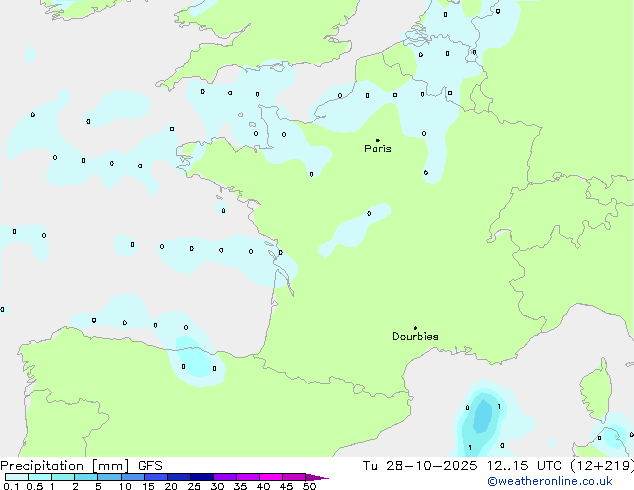Click the forecast date 'Tu 28-10-2025 12..15 UTC' text
634x490 pixels.
pos(462,466)
